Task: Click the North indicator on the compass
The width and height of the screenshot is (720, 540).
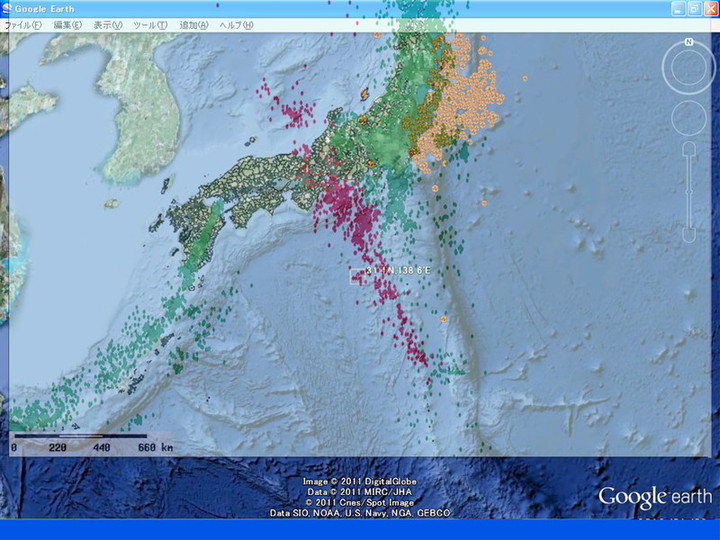Action: coord(689,42)
